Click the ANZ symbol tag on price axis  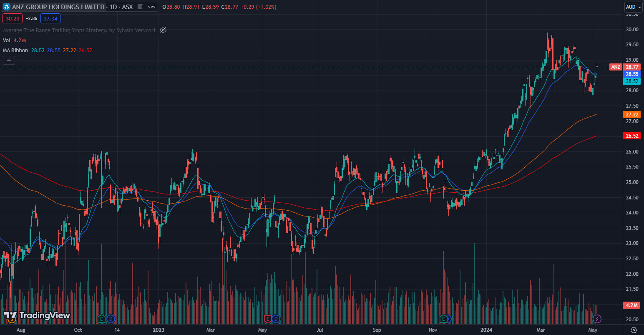[x=616, y=67]
